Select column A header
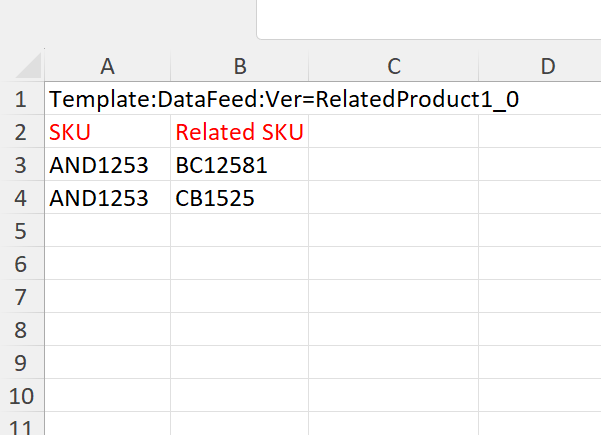The height and width of the screenshot is (435, 601). coord(108,66)
